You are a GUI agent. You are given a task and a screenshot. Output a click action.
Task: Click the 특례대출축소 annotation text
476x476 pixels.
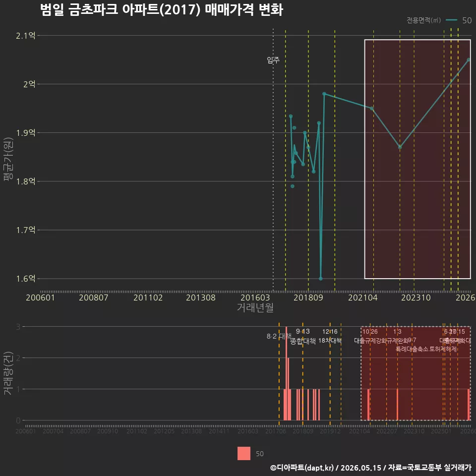click(412, 349)
